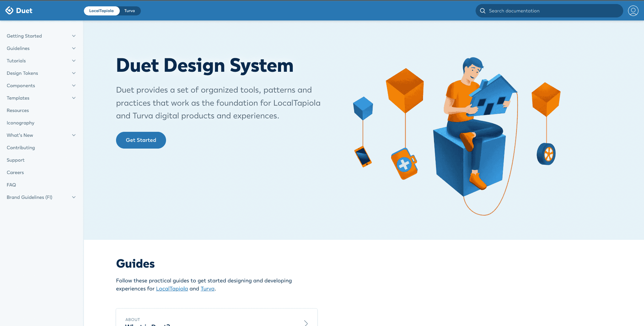Open Resources page from sidebar
644x326 pixels.
point(18,110)
